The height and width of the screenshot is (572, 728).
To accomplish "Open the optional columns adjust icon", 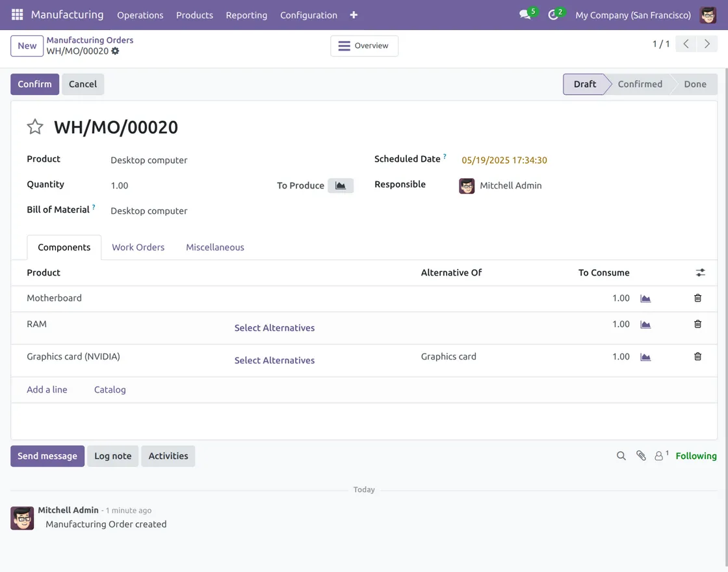I will 700,272.
